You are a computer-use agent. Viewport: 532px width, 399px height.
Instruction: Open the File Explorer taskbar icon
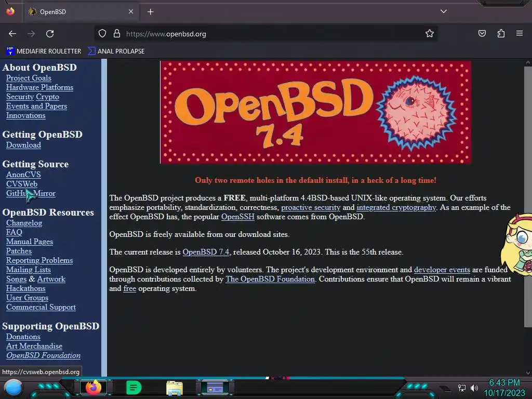click(x=175, y=388)
